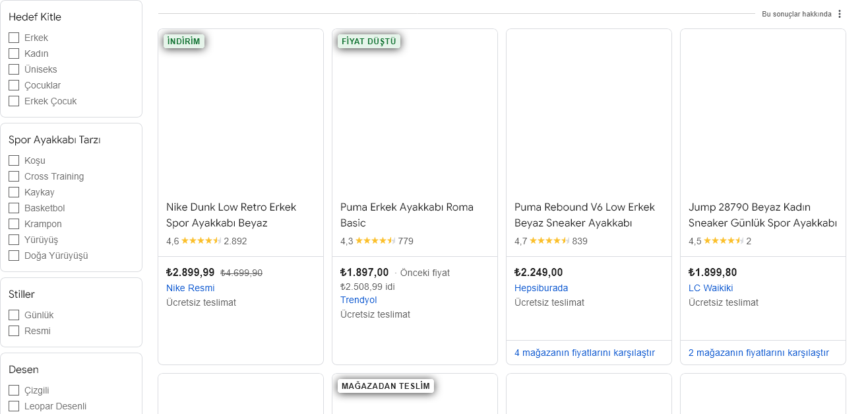Open the three-dot menu beside Bu sonuçlar hakkında
Image resolution: width=868 pixels, height=414 pixels.
click(x=840, y=14)
